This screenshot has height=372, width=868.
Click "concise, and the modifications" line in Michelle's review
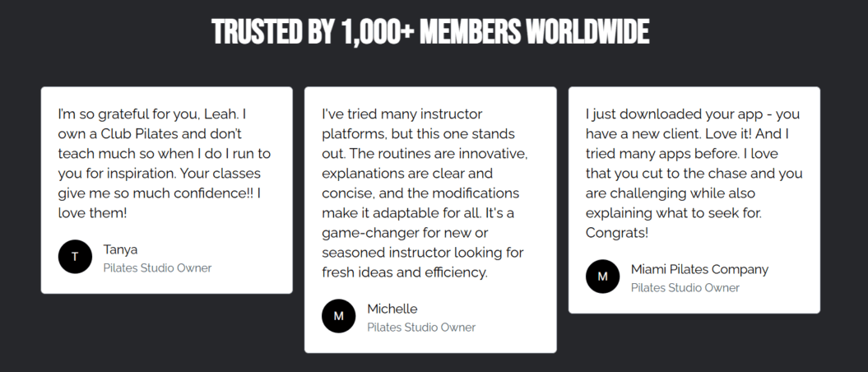[x=420, y=193]
